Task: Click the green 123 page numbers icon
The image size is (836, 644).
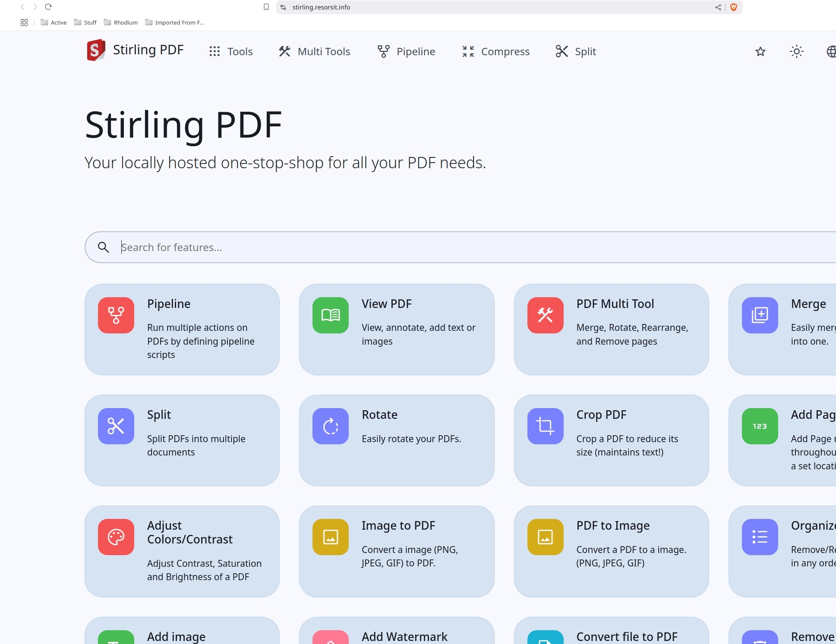Action: click(x=760, y=426)
